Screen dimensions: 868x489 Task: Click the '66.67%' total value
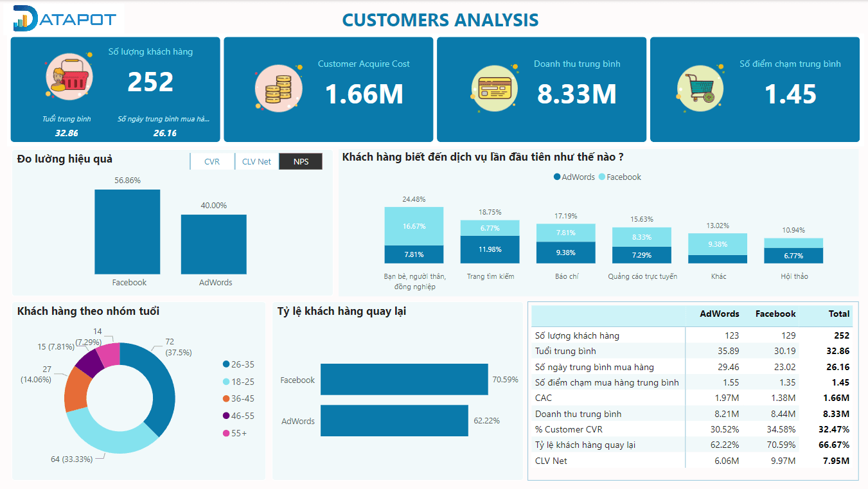pyautogui.click(x=833, y=445)
